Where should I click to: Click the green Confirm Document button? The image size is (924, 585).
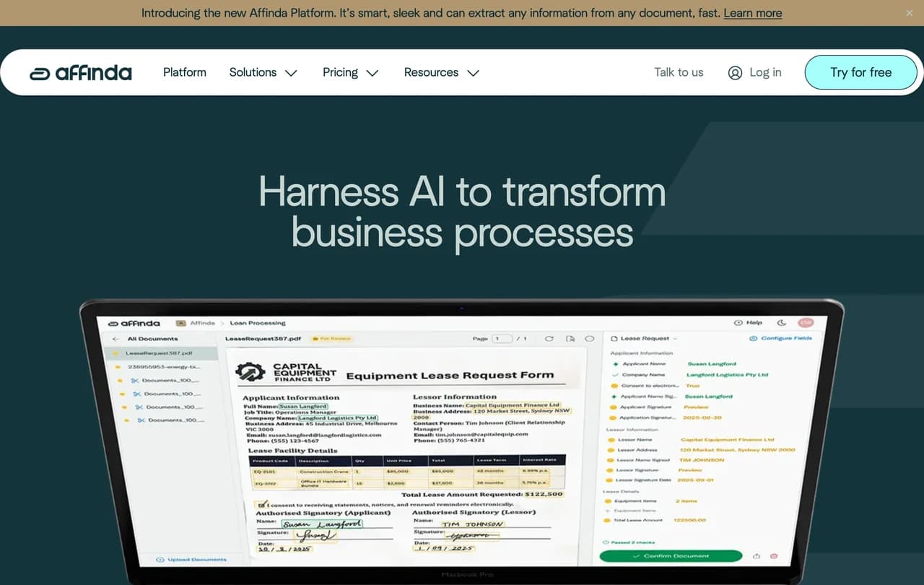(x=671, y=556)
